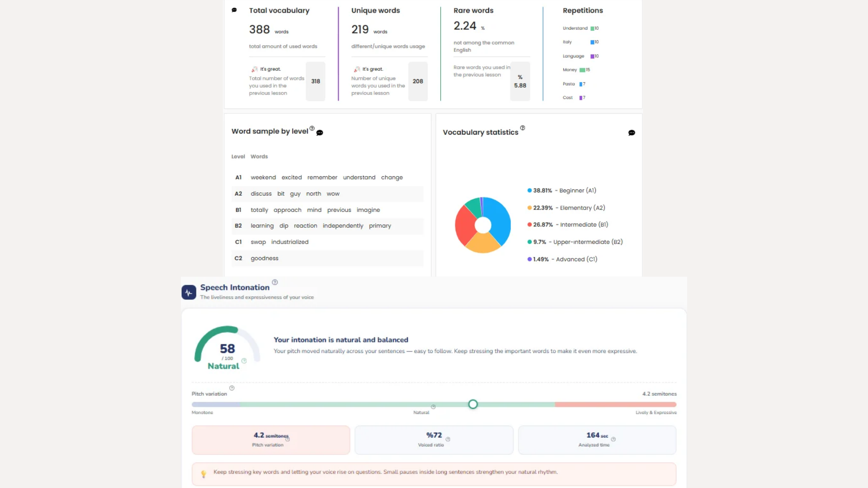Click the previous lesson count 318

(x=316, y=81)
